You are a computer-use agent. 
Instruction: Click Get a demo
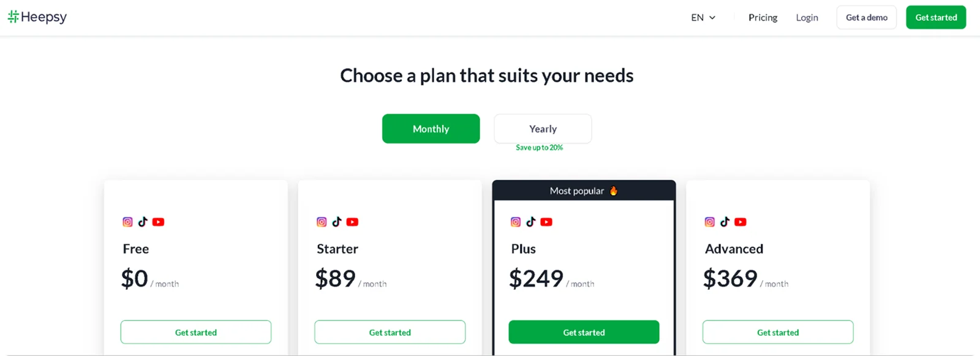tap(865, 17)
